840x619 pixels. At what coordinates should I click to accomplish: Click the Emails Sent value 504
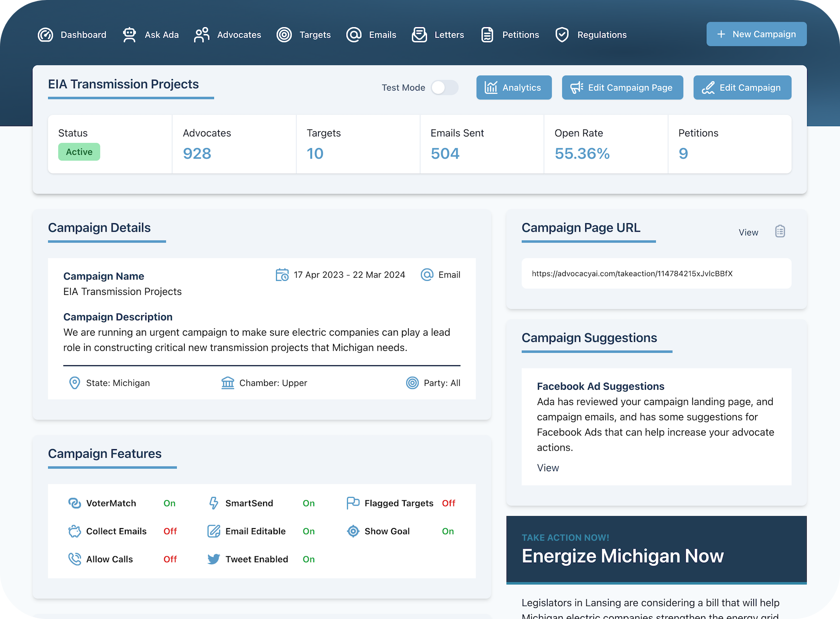(445, 154)
